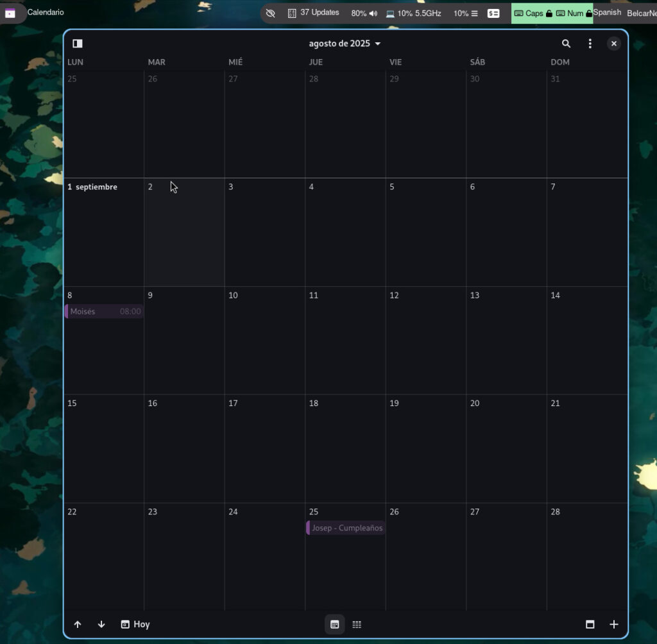This screenshot has height=644, width=657.
Task: Toggle the Caps lock indicator
Action: [x=533, y=13]
